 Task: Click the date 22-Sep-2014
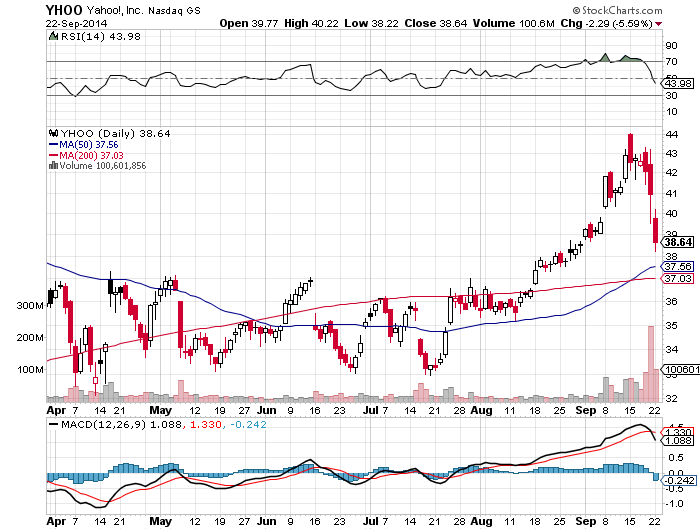tap(76, 24)
